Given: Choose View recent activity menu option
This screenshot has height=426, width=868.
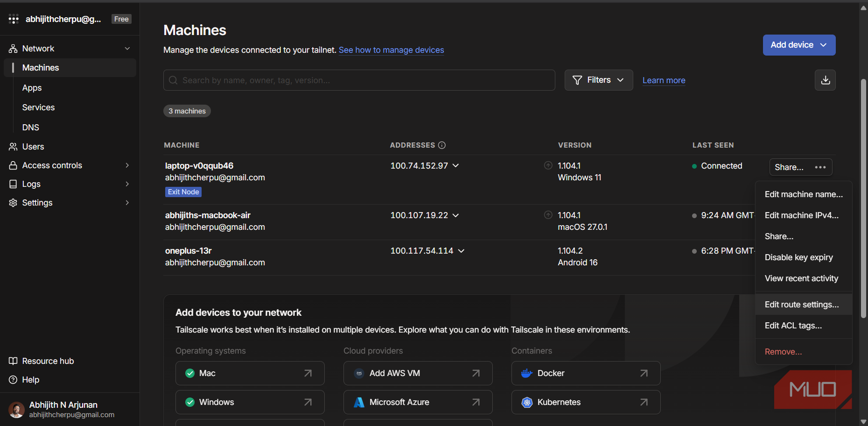Looking at the screenshot, I should coord(804,278).
